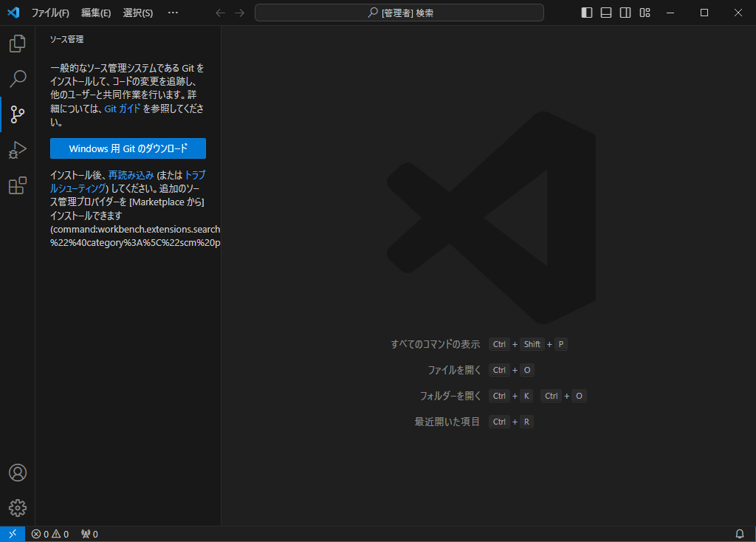
Task: Click the ファイルを開く shortcut label
Action: pyautogui.click(x=454, y=370)
